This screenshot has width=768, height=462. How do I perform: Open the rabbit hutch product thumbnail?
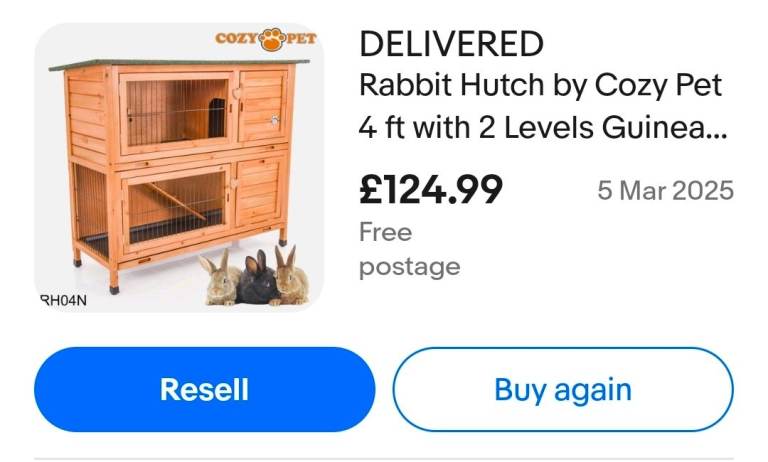pos(179,168)
